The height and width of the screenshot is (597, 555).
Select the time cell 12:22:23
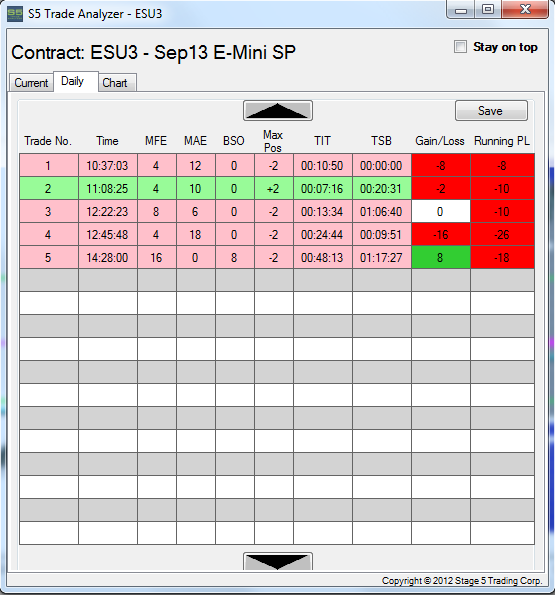point(108,211)
